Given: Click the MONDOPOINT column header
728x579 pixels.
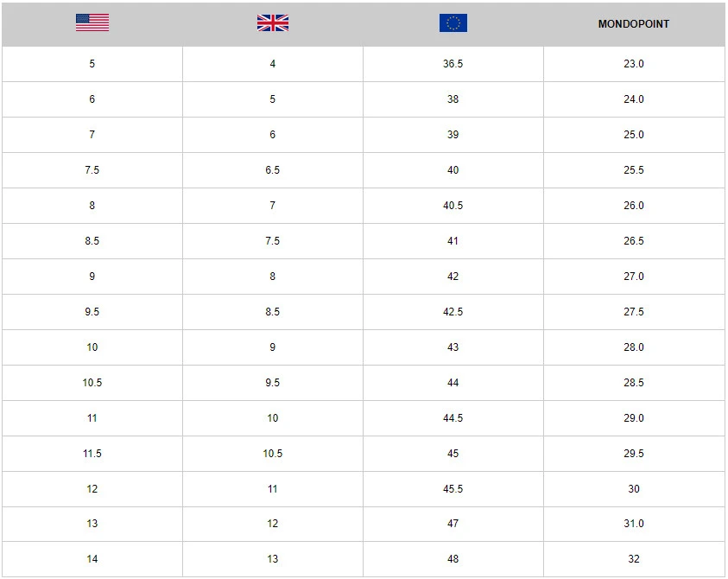Looking at the screenshot, I should click(x=634, y=24).
